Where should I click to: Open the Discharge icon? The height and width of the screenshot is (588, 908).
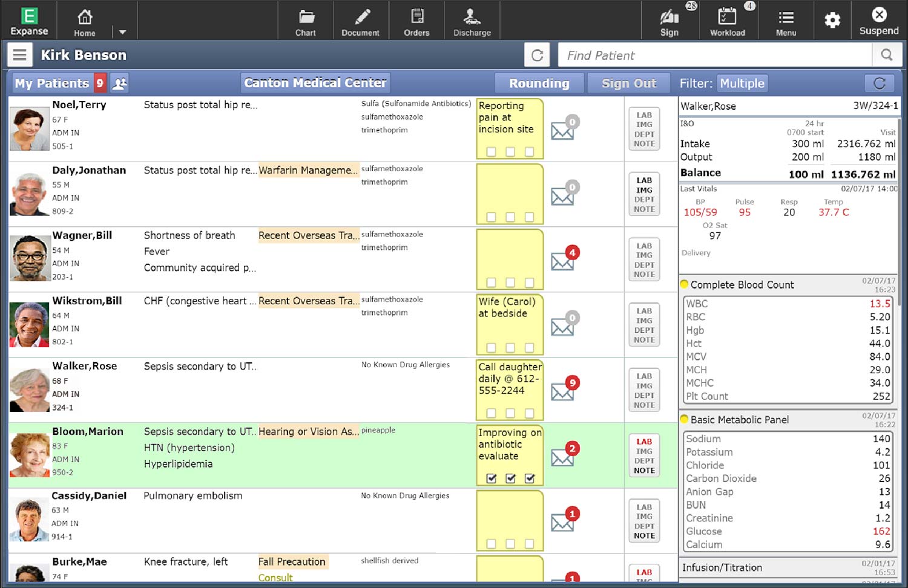472,21
